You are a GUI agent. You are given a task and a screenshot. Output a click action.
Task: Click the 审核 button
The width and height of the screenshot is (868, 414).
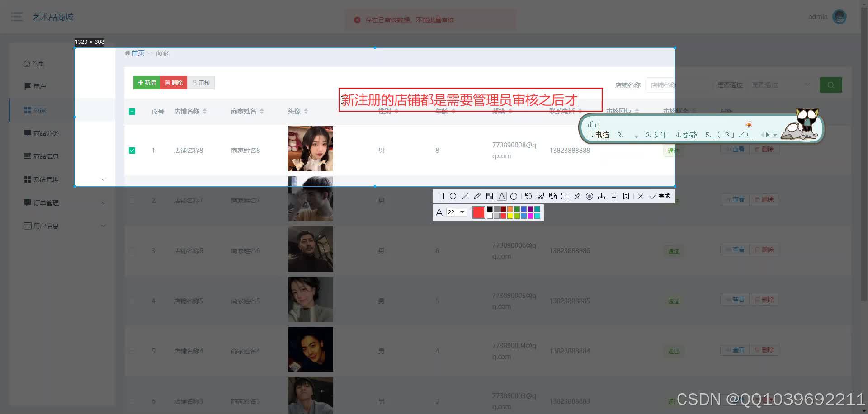pyautogui.click(x=201, y=83)
